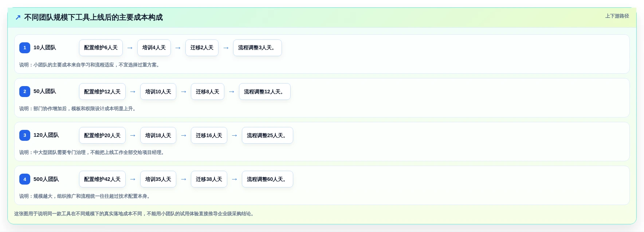Screen dimensions: 644x232
Task: Click the arrow after 配置维护12人天
Action: coord(133,92)
